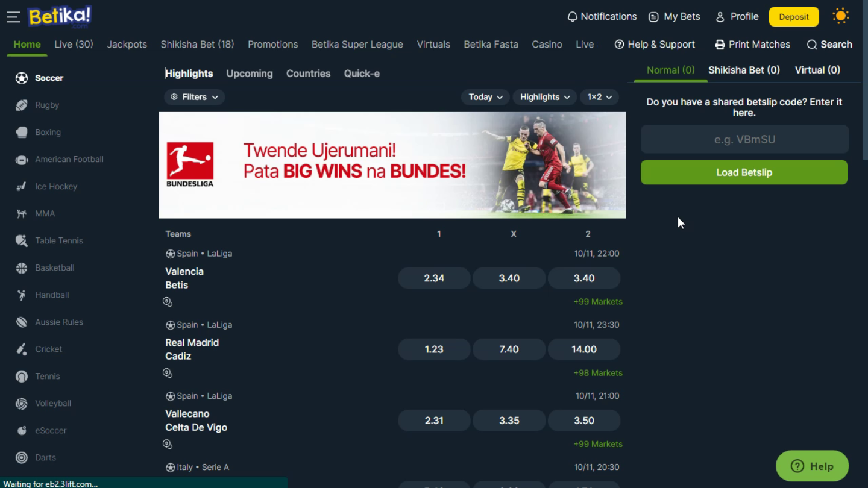The image size is (868, 488).
Task: Click the shared betslip code input field
Action: [x=744, y=139]
